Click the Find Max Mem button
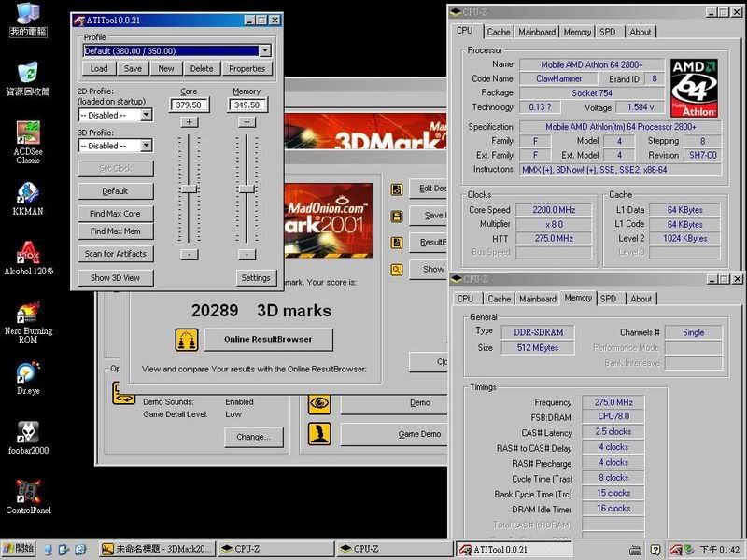 (x=115, y=231)
